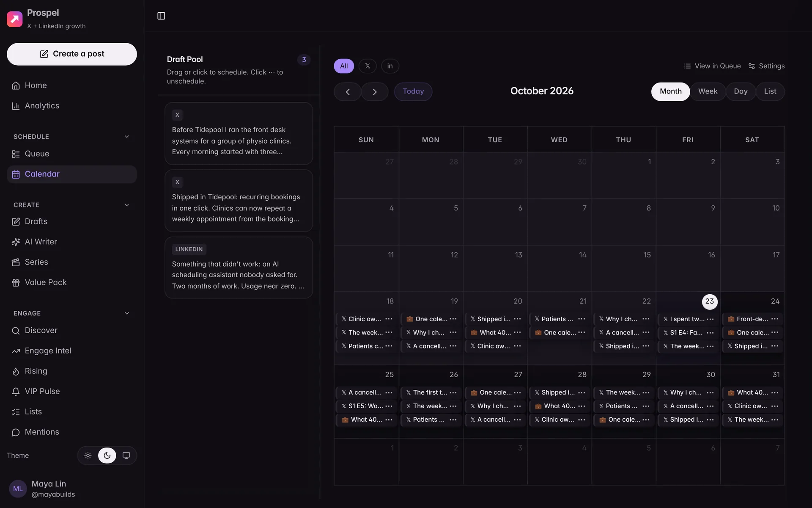Select the LinkedIn draft card

(x=239, y=268)
